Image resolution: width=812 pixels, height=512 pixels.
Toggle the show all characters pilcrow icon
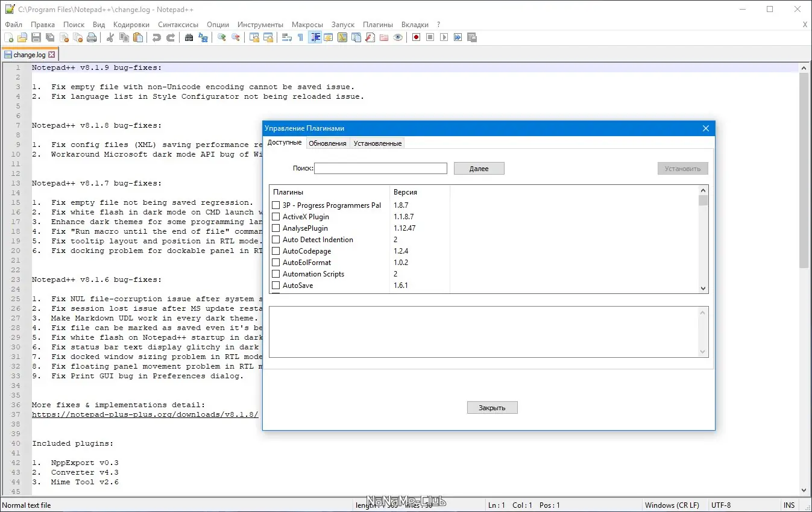[300, 37]
